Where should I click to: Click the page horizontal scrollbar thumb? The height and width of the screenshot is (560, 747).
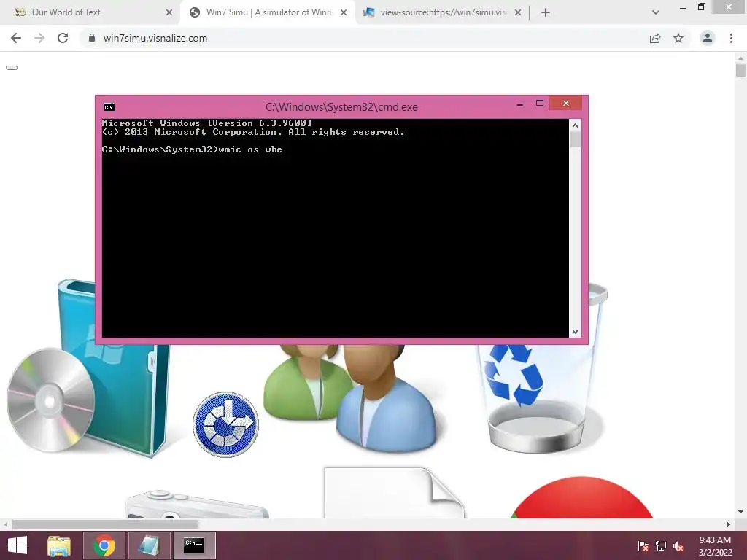pos(105,524)
